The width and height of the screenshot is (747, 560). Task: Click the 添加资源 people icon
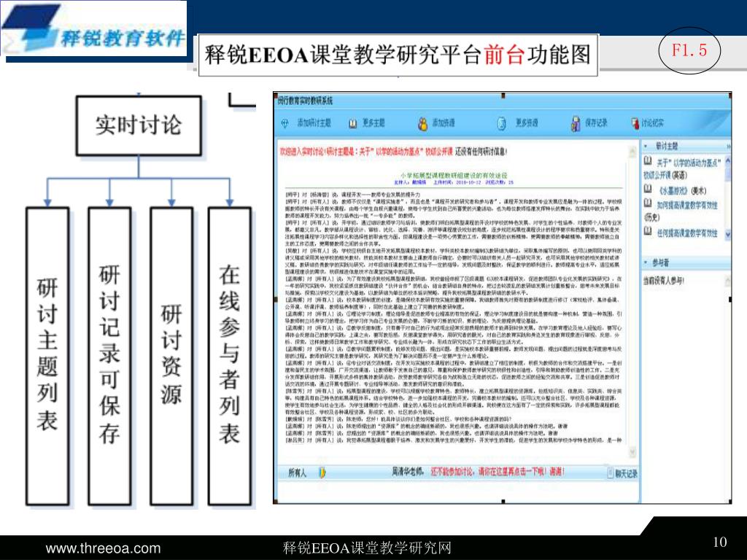pyautogui.click(x=422, y=123)
